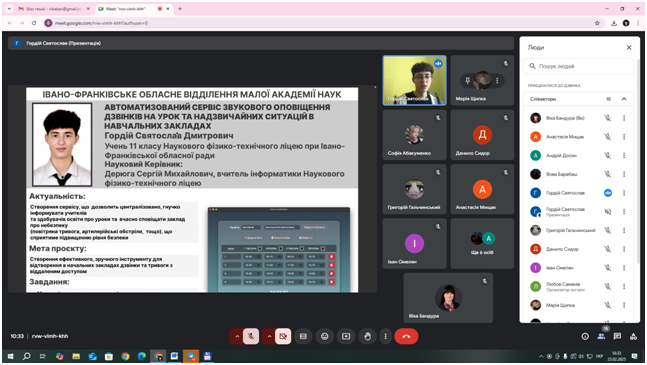Open the Ще 6 осіб tile
Viewport: 647px width, 365px height.
coord(482,243)
